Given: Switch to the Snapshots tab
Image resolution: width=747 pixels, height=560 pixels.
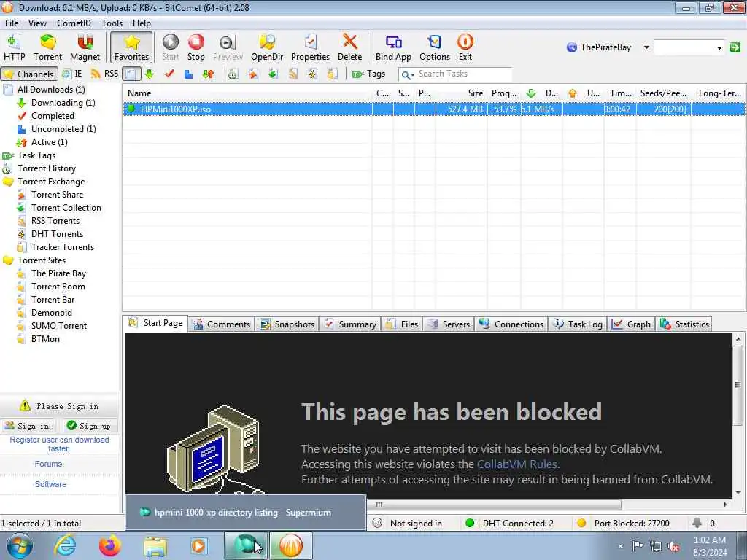Looking at the screenshot, I should pyautogui.click(x=287, y=324).
